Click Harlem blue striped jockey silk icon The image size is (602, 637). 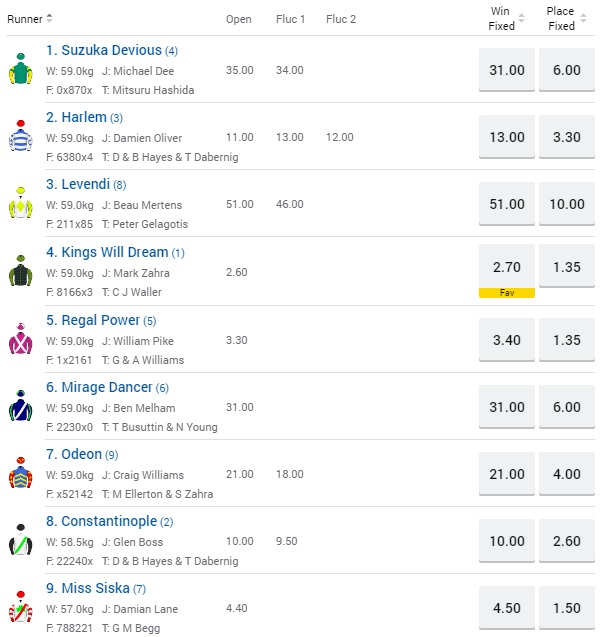(x=20, y=136)
